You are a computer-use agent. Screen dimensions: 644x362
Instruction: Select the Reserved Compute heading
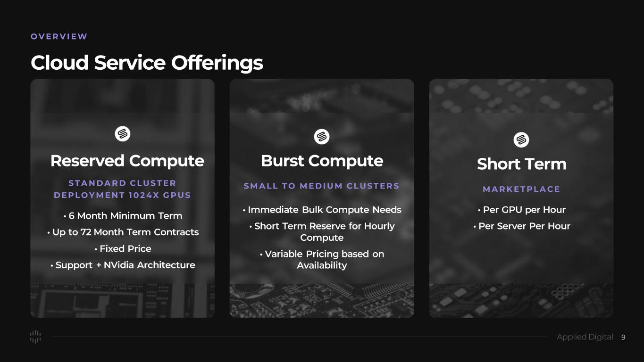coord(127,161)
